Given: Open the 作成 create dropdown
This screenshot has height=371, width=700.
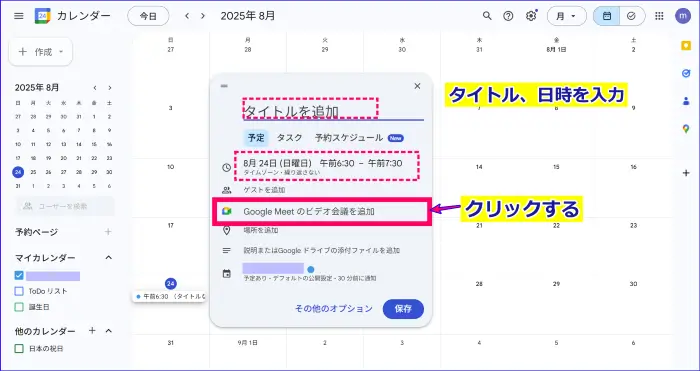Looking at the screenshot, I should pyautogui.click(x=41, y=52).
